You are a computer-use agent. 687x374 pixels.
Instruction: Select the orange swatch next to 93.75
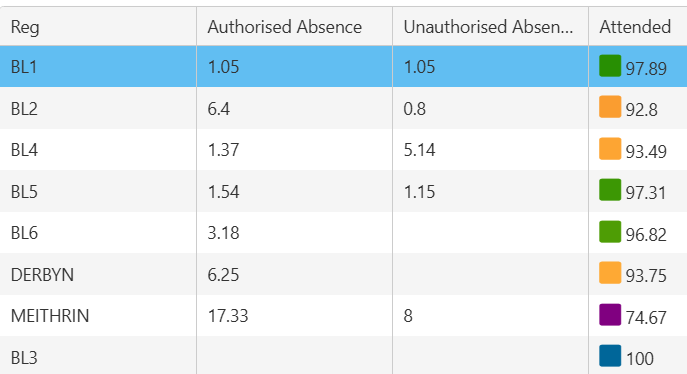[x=610, y=273]
